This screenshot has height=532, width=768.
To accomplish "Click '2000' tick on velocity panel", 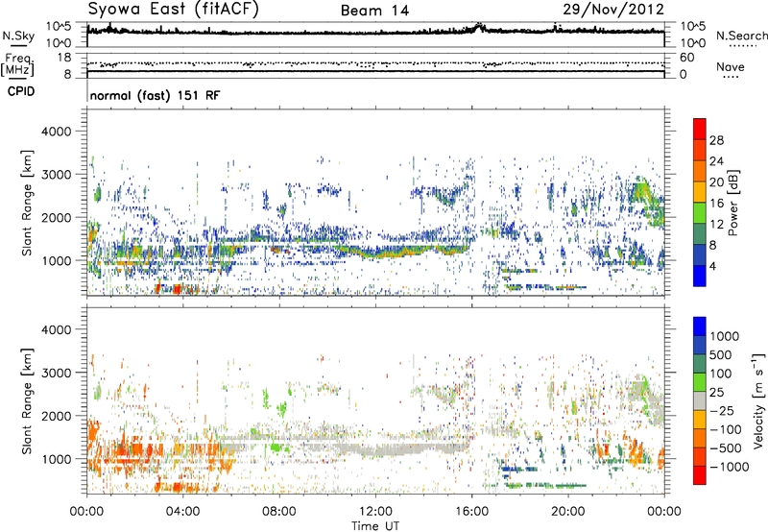I will click(56, 416).
